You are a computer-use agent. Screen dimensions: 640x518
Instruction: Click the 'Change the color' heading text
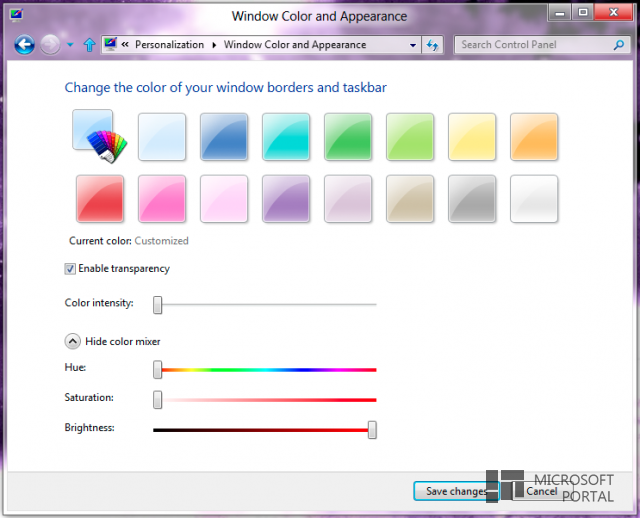(x=226, y=87)
